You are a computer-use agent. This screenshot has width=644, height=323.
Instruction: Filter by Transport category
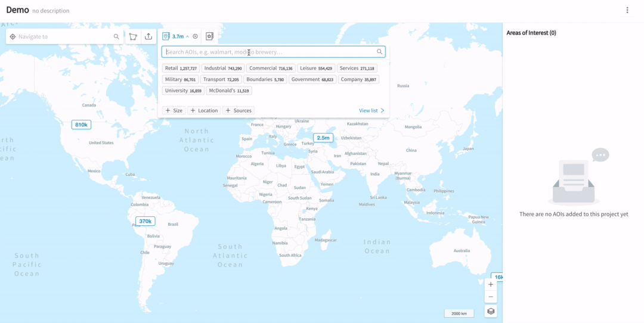[221, 79]
